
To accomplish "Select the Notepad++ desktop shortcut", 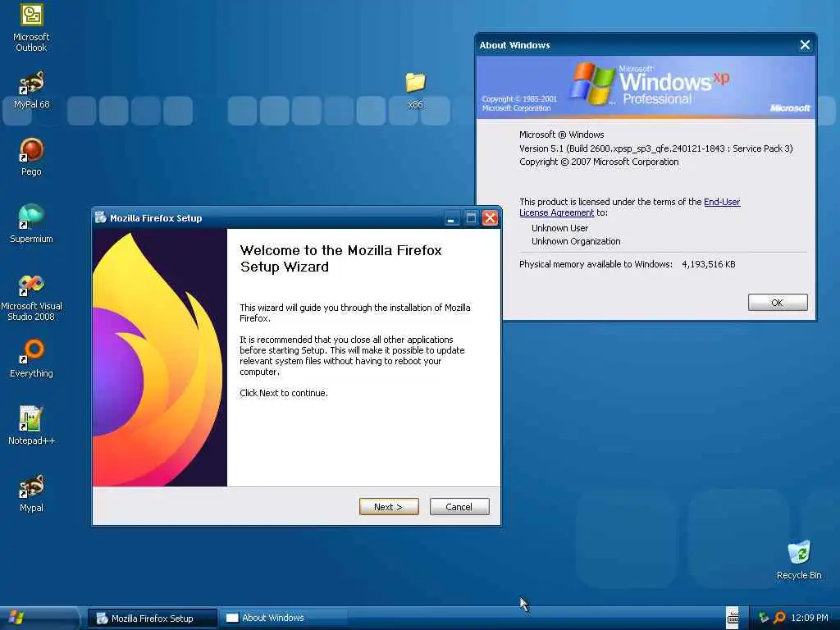I will tap(31, 426).
